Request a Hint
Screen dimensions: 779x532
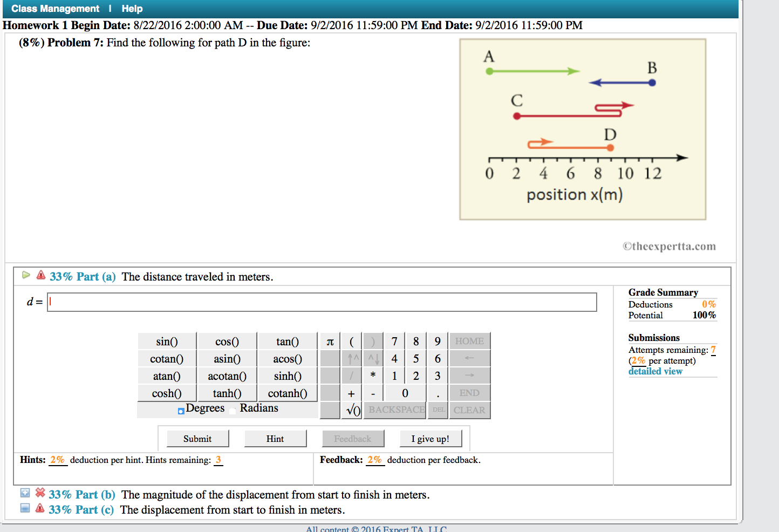pyautogui.click(x=275, y=438)
